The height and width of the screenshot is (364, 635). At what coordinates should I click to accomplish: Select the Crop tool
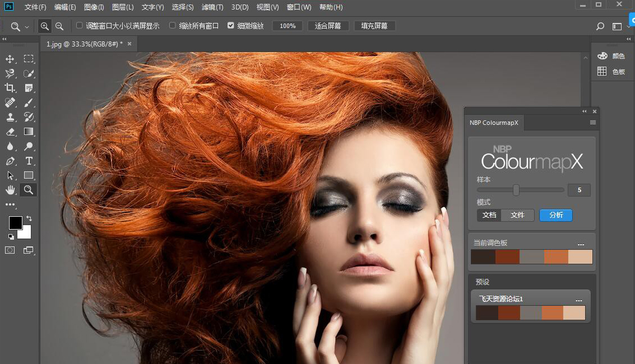point(10,88)
